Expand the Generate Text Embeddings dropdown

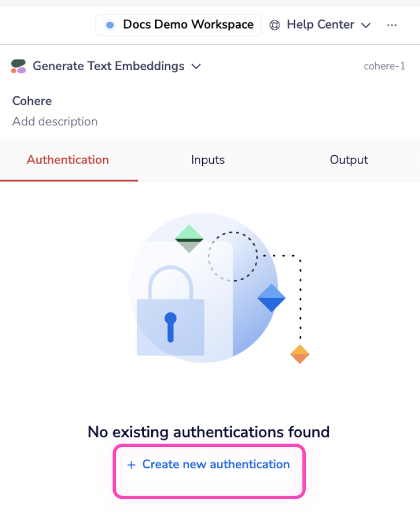196,66
